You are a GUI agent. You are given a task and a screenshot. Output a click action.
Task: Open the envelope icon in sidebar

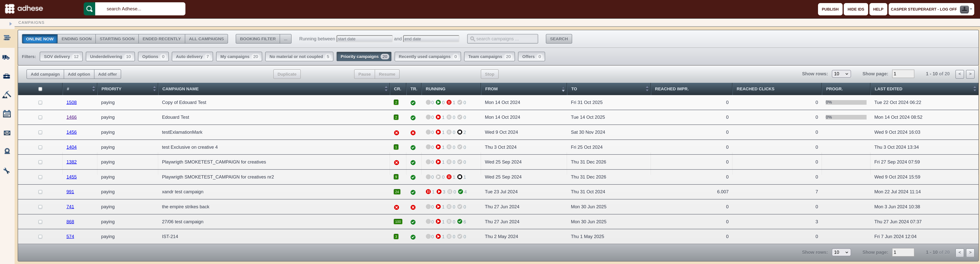coord(7,133)
